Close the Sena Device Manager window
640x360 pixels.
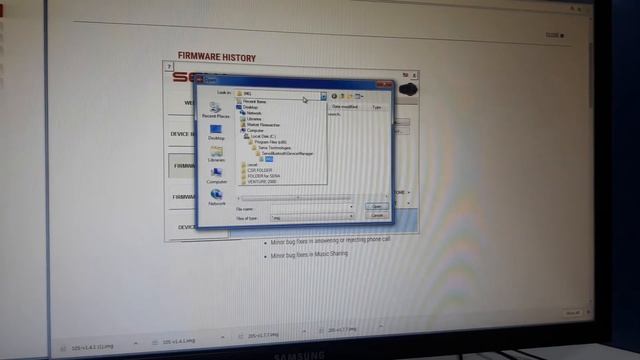coord(414,75)
